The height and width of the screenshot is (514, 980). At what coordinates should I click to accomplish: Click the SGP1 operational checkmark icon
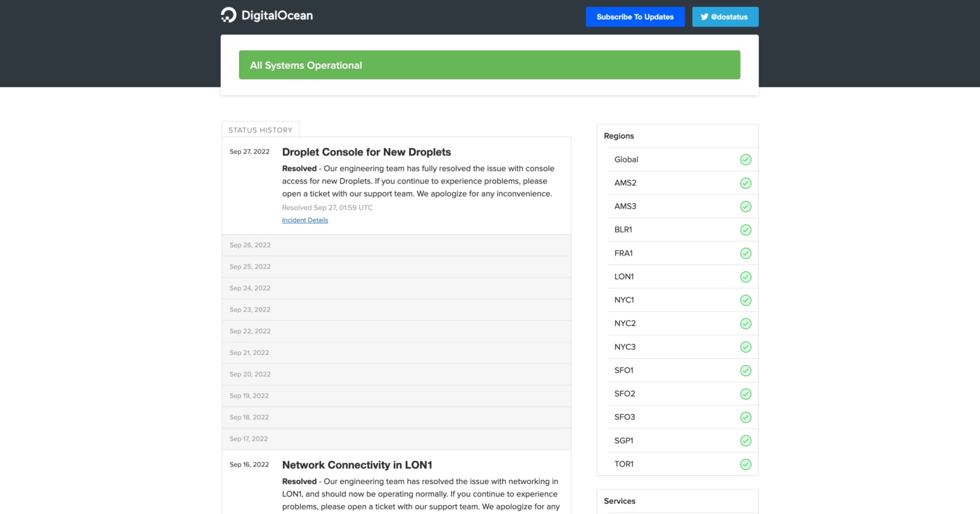tap(746, 441)
